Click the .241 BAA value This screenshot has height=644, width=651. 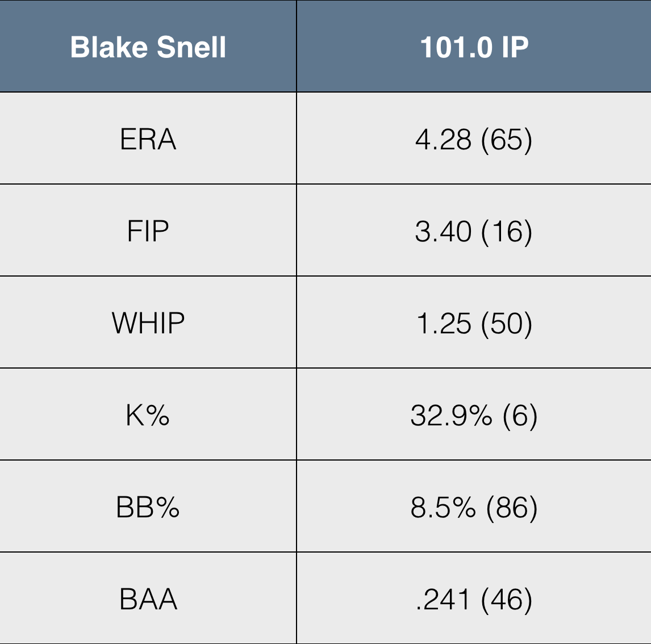pos(443,599)
